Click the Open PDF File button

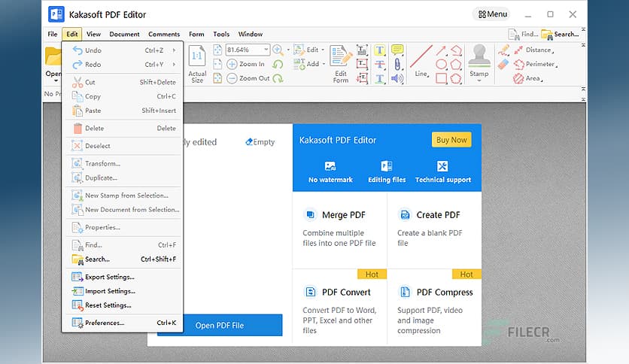tap(220, 325)
